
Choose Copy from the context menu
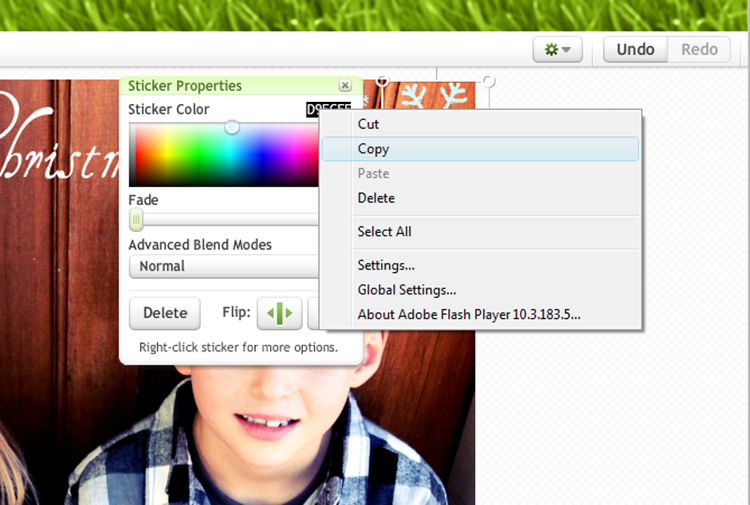[x=480, y=149]
